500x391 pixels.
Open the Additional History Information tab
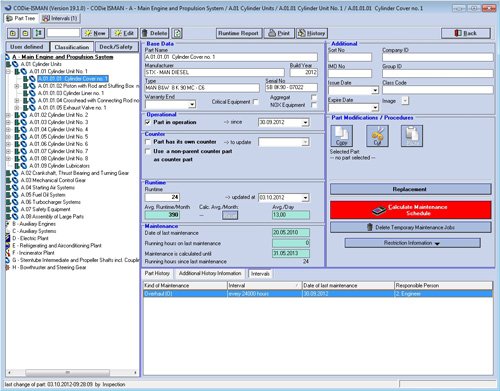[210, 273]
